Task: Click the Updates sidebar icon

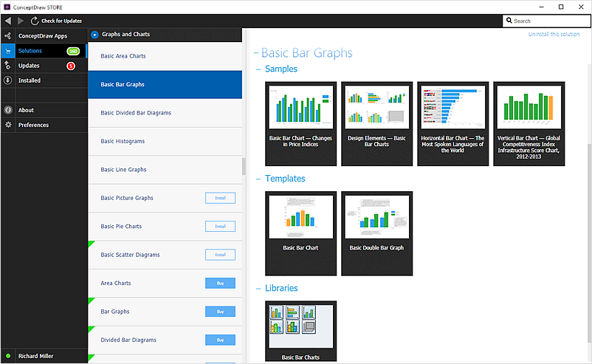Action: click(x=7, y=65)
